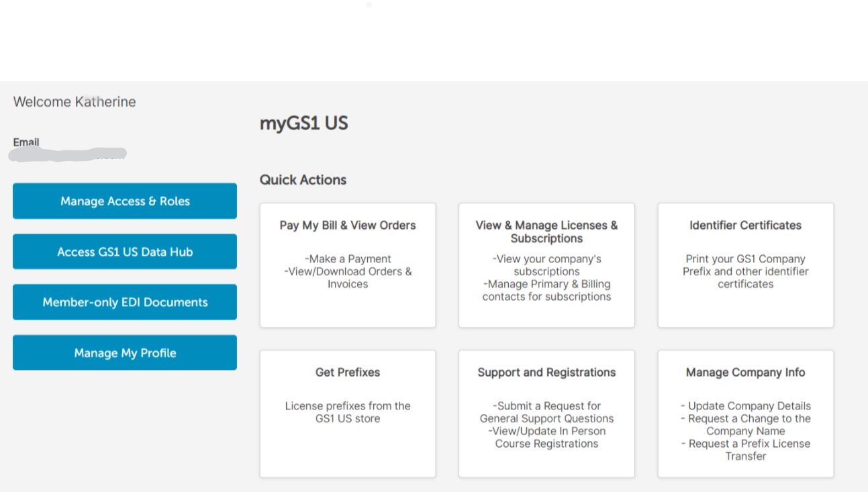
Task: Open the Support and Registrations card
Action: pos(546,413)
